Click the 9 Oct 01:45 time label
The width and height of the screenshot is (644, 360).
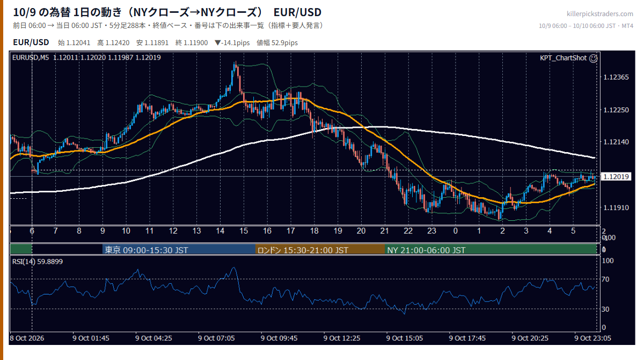(91, 339)
